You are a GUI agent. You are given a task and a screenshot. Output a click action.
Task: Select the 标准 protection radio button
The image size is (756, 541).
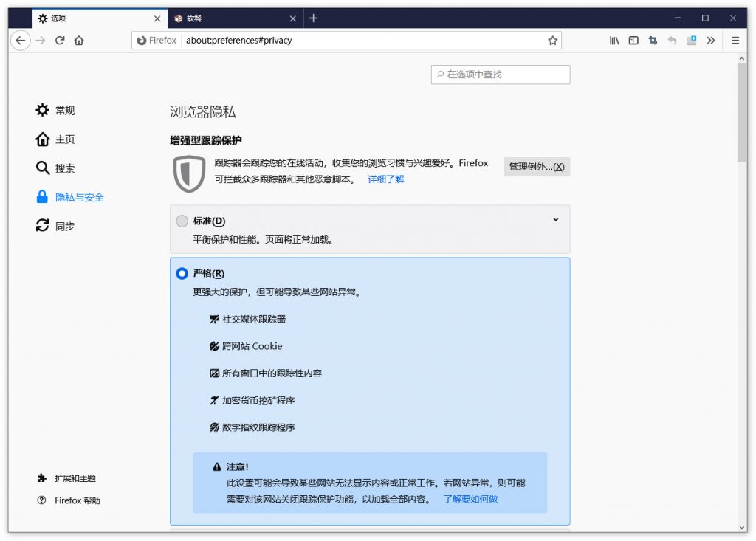coord(182,220)
